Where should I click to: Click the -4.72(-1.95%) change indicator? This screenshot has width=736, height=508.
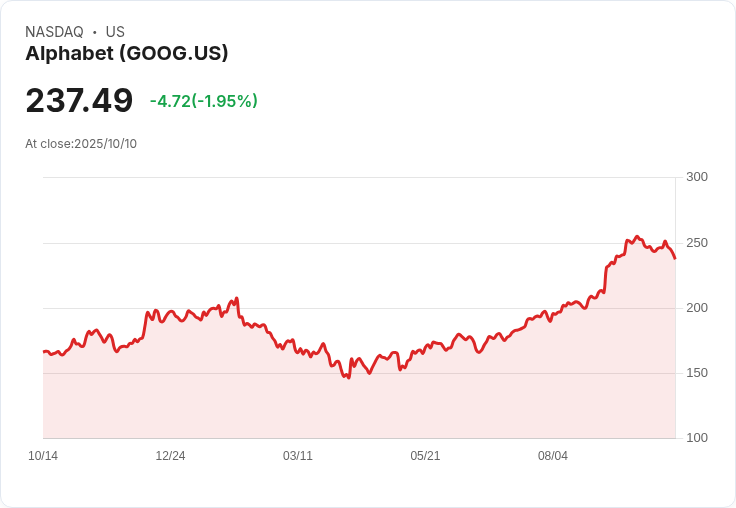(204, 101)
